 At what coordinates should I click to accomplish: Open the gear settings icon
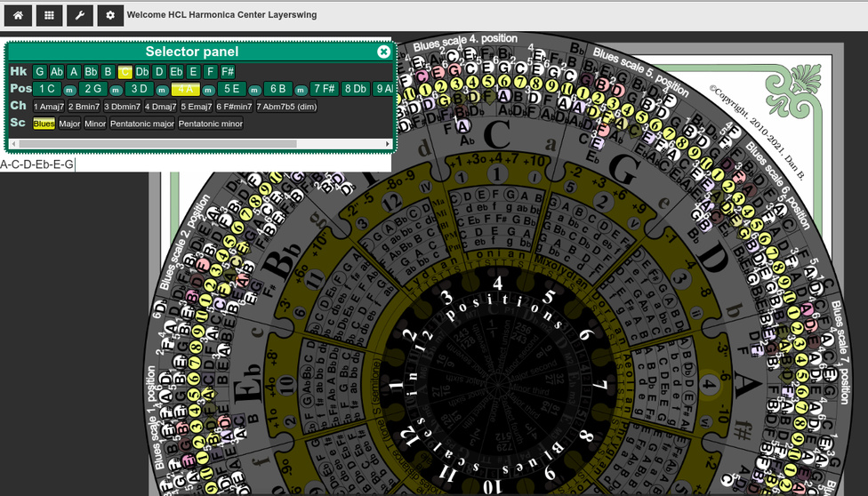point(110,15)
